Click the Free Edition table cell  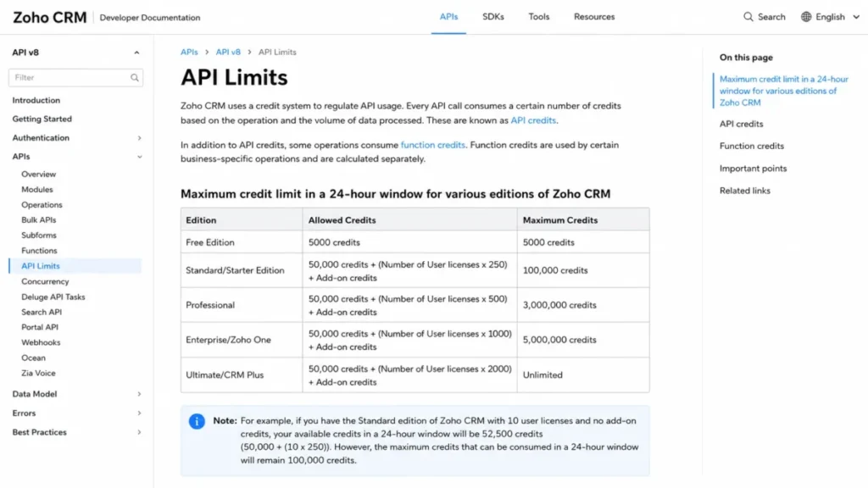point(242,242)
